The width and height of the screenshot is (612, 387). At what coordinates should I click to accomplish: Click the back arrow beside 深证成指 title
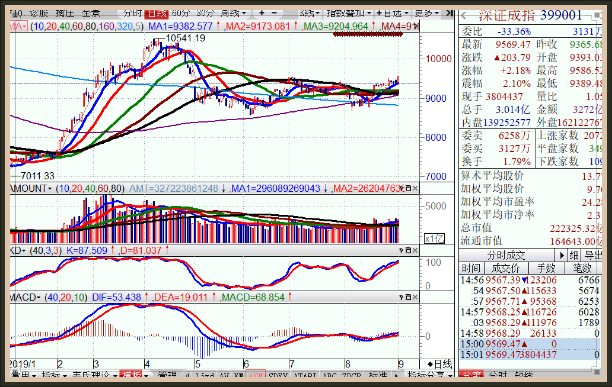click(464, 16)
